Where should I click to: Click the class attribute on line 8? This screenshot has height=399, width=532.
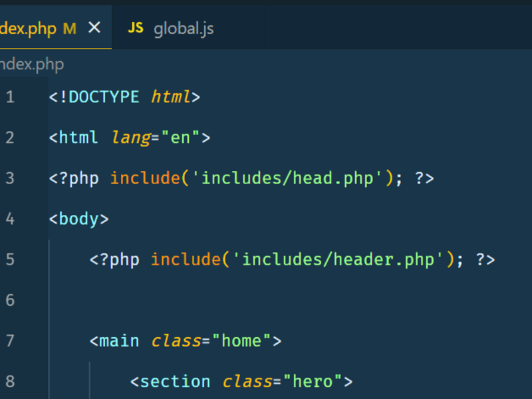pyautogui.click(x=247, y=382)
